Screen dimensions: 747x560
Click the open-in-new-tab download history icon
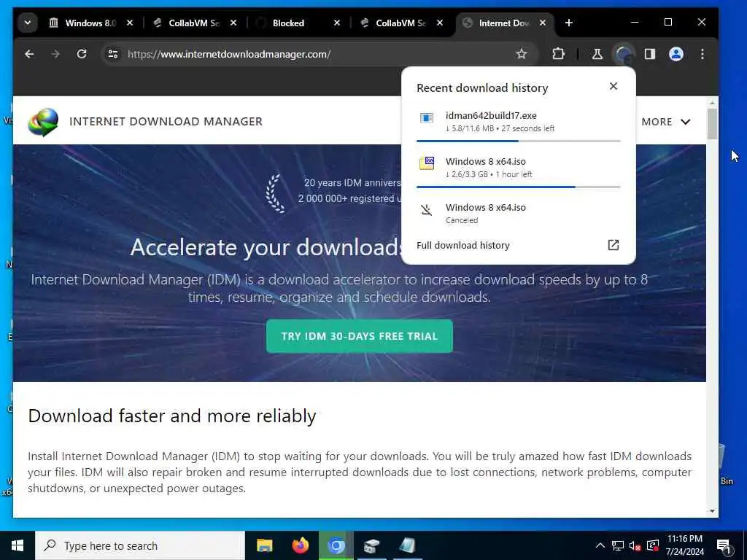614,245
